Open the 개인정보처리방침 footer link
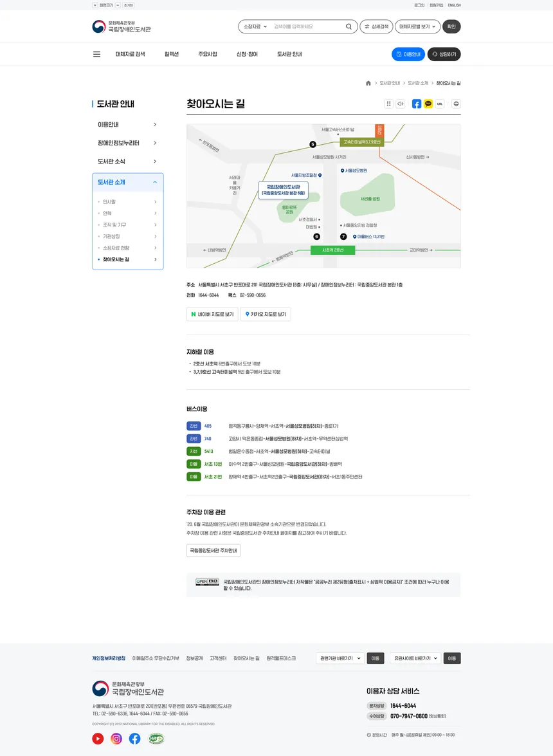 [109, 658]
